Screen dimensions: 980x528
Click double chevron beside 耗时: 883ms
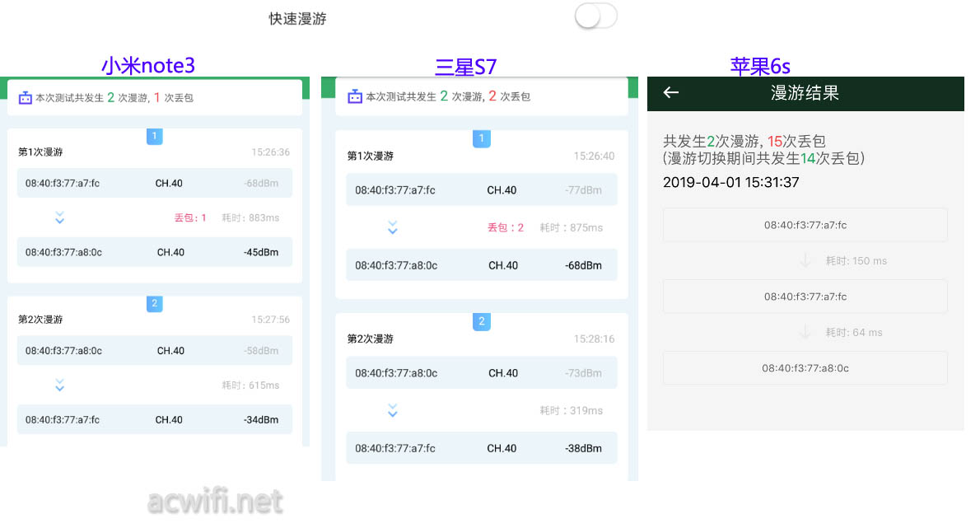[59, 217]
